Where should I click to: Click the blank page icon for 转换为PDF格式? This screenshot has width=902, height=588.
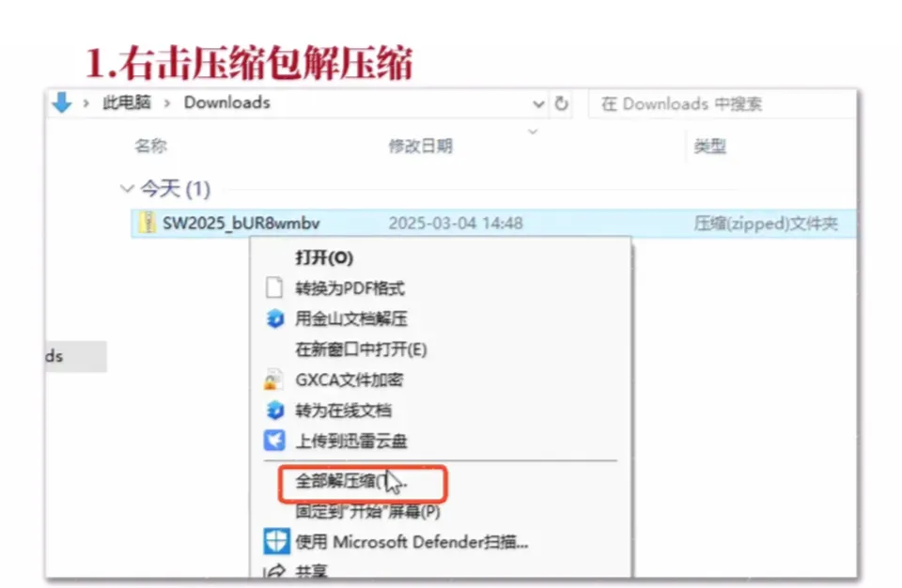pyautogui.click(x=274, y=287)
